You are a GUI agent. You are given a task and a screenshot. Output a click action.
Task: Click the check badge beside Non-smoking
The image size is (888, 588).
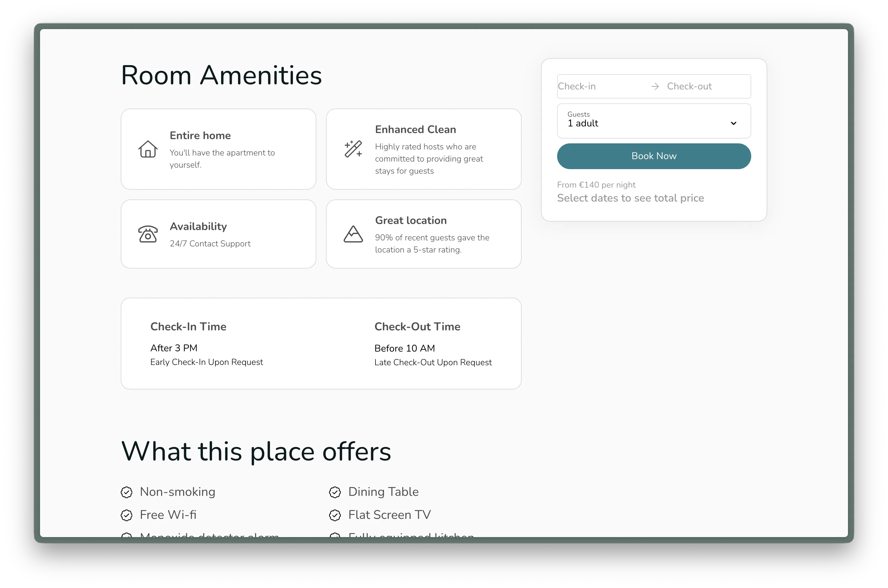click(126, 492)
